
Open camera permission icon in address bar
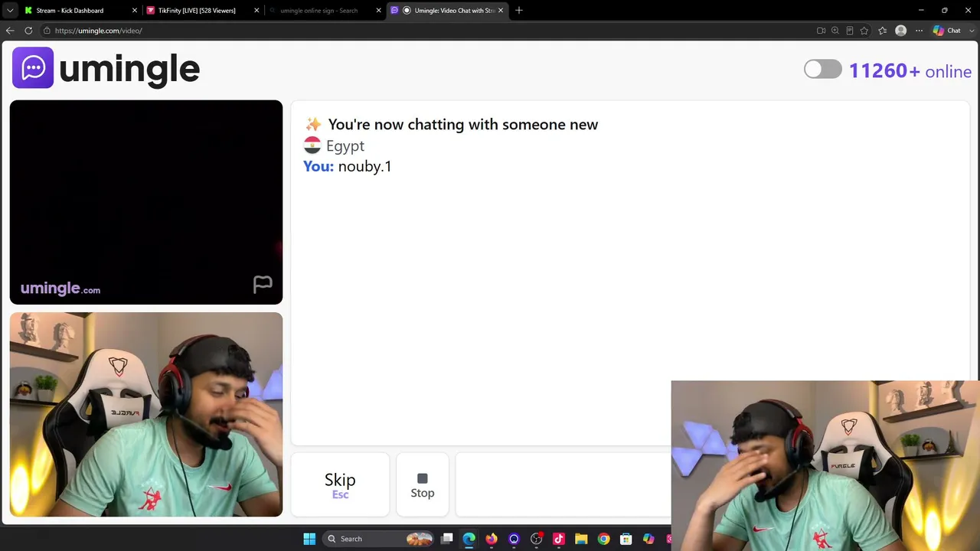click(x=821, y=31)
